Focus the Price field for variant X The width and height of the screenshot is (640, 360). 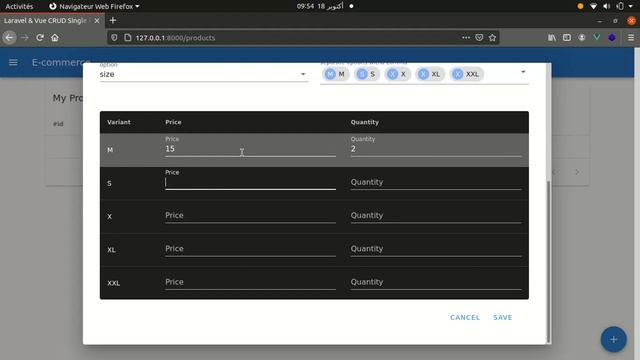(x=250, y=216)
